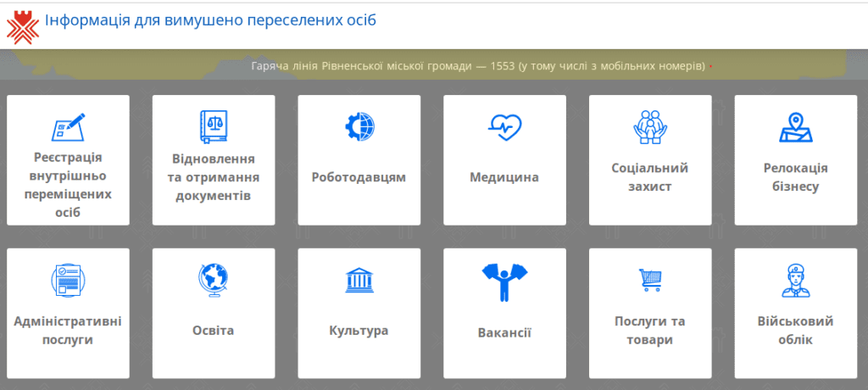This screenshot has width=868, height=390.
Task: Click the shopping cart icon
Action: click(x=650, y=279)
